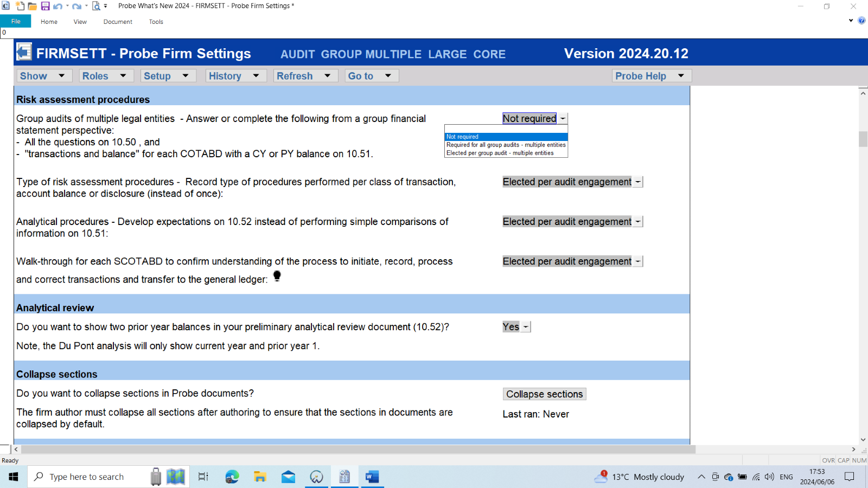Select 'Required for all group audits - multiple entities'

click(506, 145)
